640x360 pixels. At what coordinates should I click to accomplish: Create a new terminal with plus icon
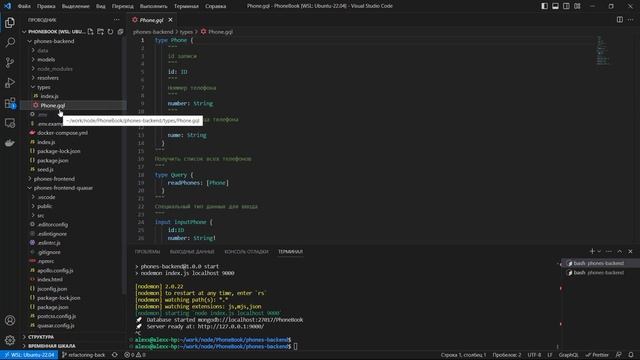(592, 251)
